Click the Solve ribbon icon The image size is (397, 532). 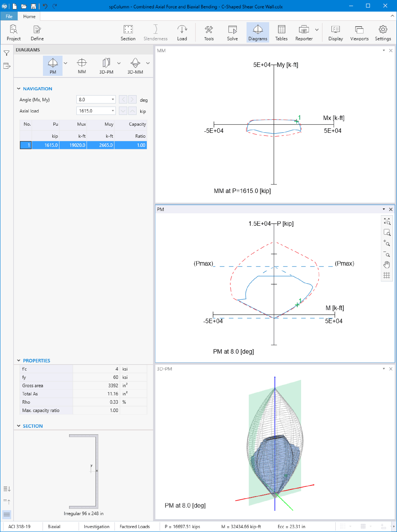tap(232, 33)
